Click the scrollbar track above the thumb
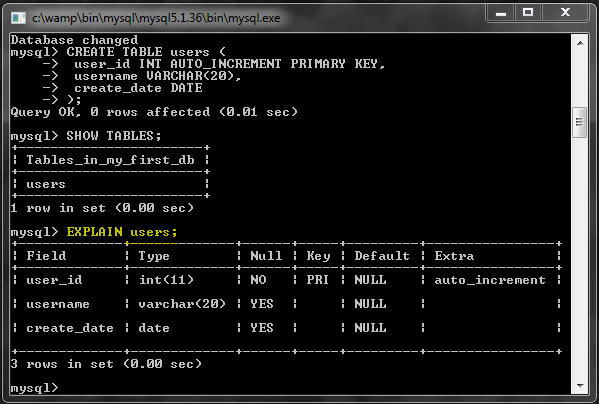 (580, 78)
